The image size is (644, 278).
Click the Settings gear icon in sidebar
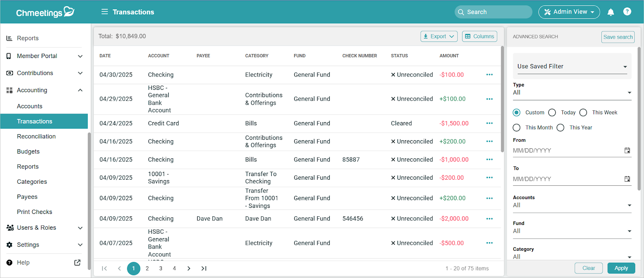coord(9,245)
